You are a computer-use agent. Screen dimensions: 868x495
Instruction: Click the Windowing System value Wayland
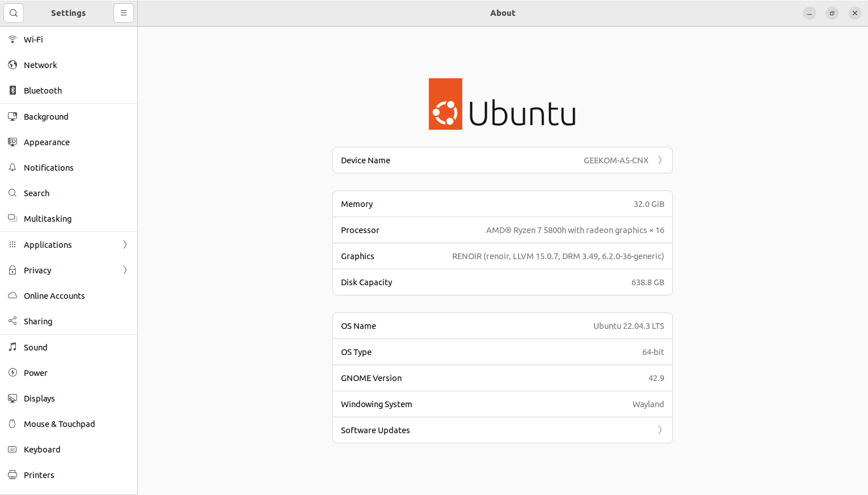pyautogui.click(x=648, y=404)
